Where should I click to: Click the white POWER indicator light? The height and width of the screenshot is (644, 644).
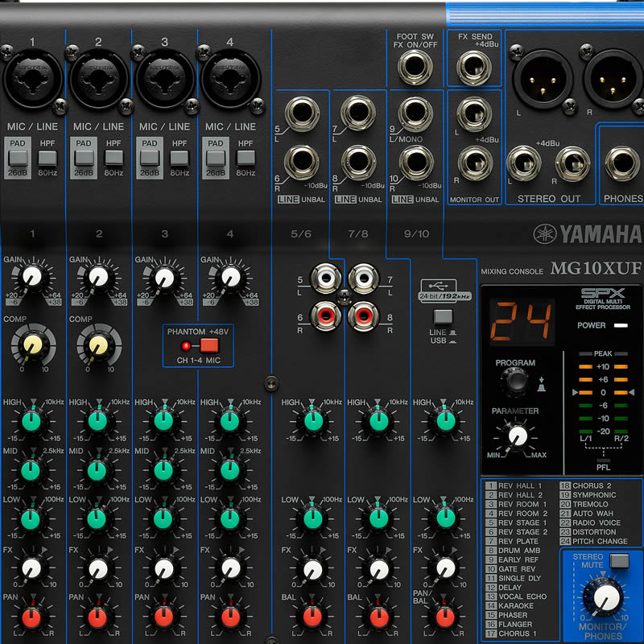point(621,325)
